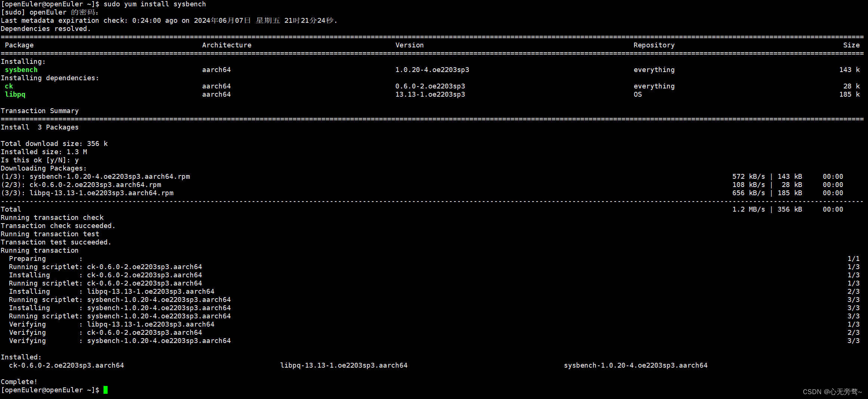Click the green cursor at the final prompt
The height and width of the screenshot is (399, 868).
[x=105, y=390]
